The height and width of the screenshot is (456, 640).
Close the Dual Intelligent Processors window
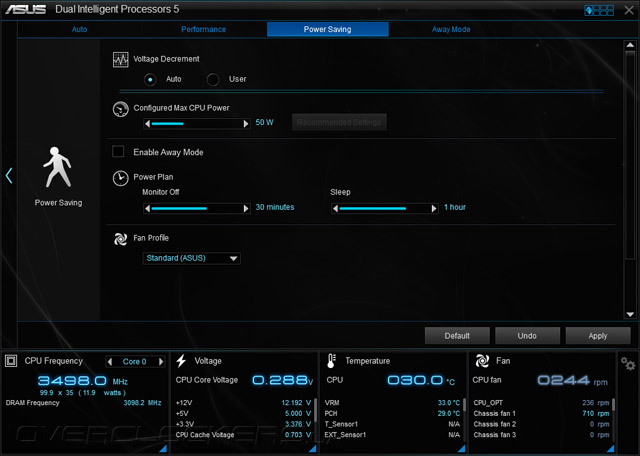(x=629, y=10)
